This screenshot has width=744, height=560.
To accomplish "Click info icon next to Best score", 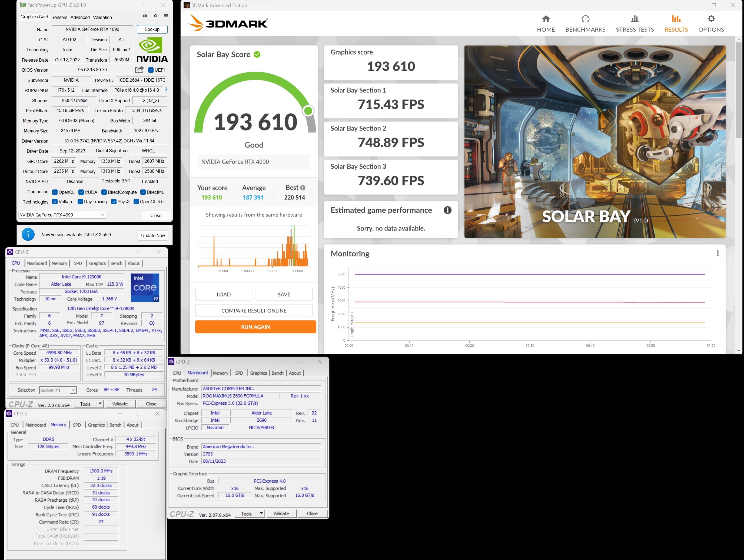I will tap(303, 188).
